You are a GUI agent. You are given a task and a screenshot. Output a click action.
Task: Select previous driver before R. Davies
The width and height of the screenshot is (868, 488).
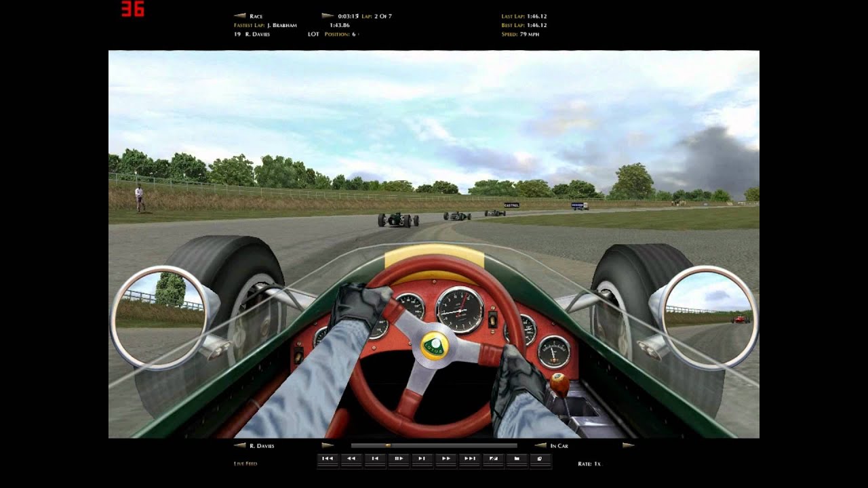coord(239,446)
